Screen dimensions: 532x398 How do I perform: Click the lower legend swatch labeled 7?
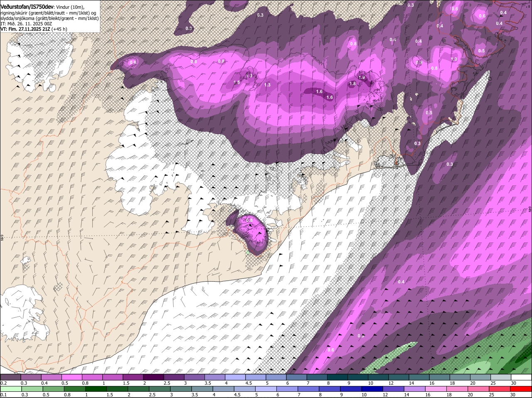pos(308,389)
